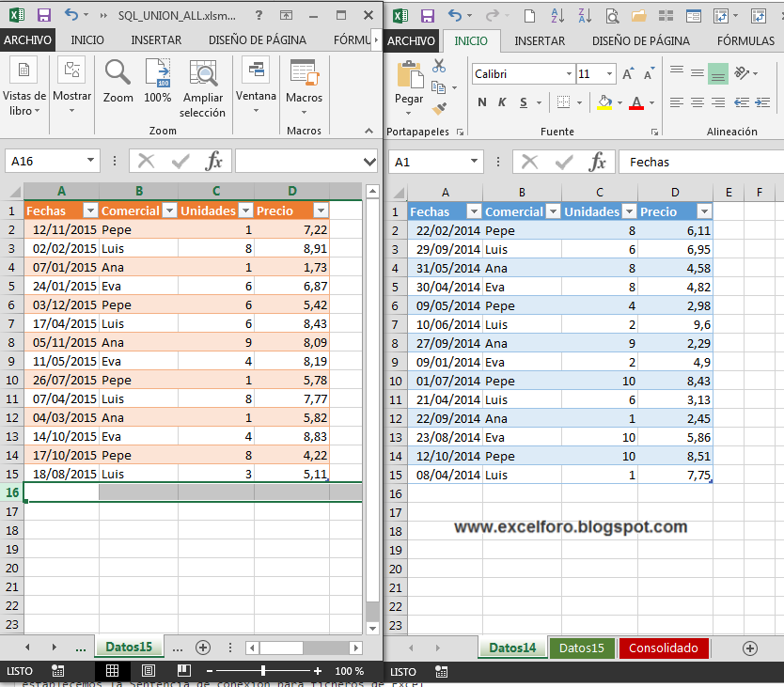Image resolution: width=784 pixels, height=687 pixels.
Task: Toggle italic K formatting button
Action: click(x=502, y=102)
